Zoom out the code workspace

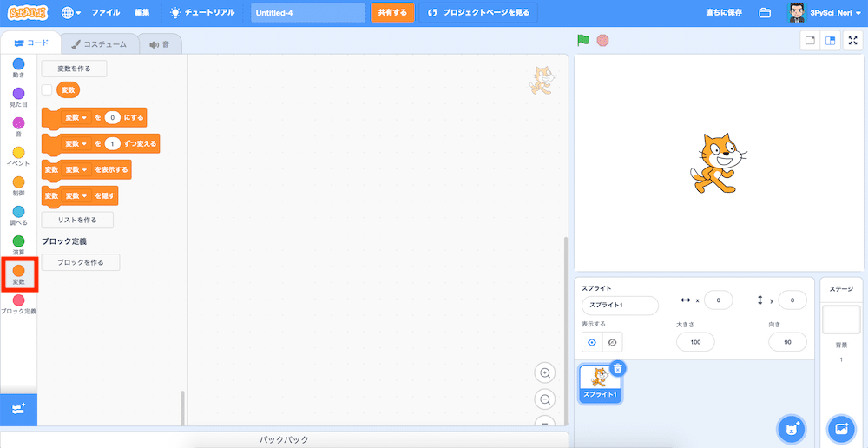(x=545, y=399)
